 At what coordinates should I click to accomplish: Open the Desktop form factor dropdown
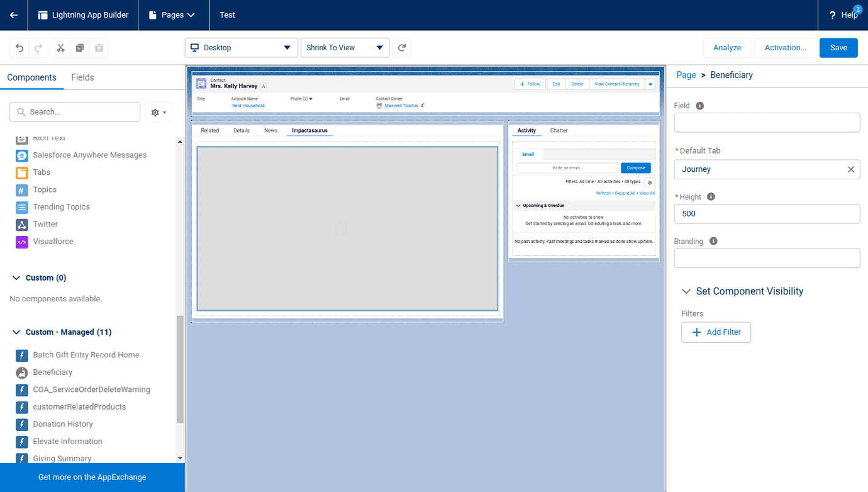(x=241, y=47)
